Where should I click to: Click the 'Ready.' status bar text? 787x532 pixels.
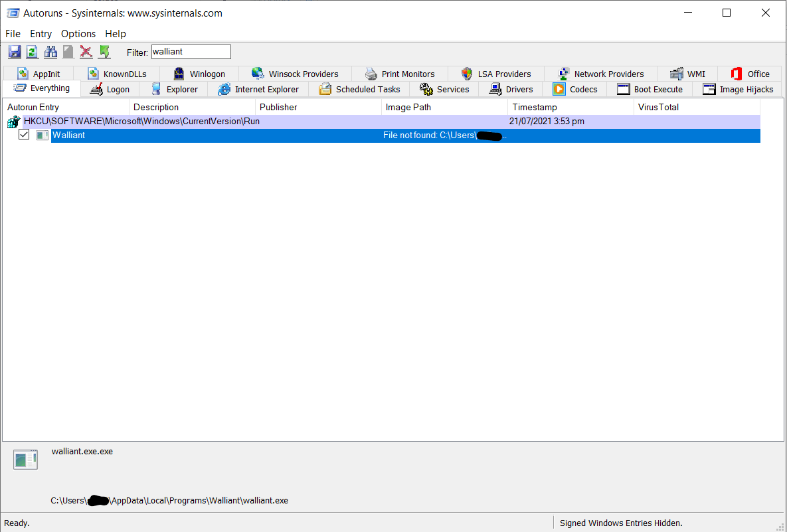tap(17, 523)
